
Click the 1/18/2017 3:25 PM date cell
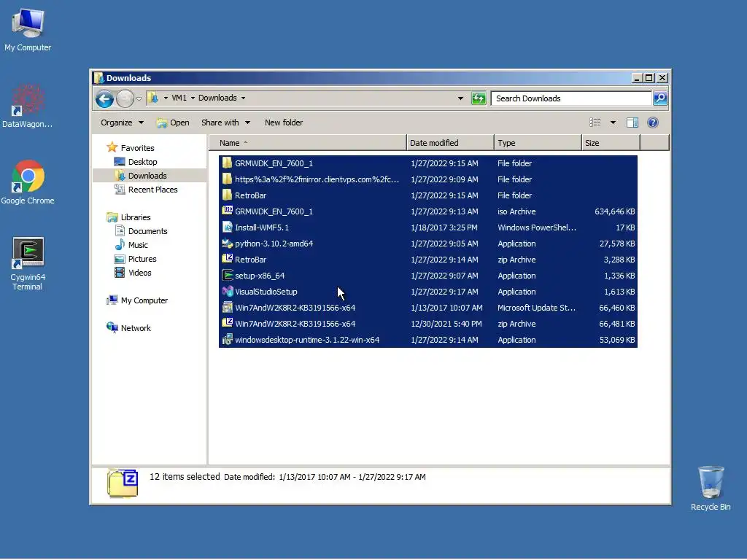(444, 227)
